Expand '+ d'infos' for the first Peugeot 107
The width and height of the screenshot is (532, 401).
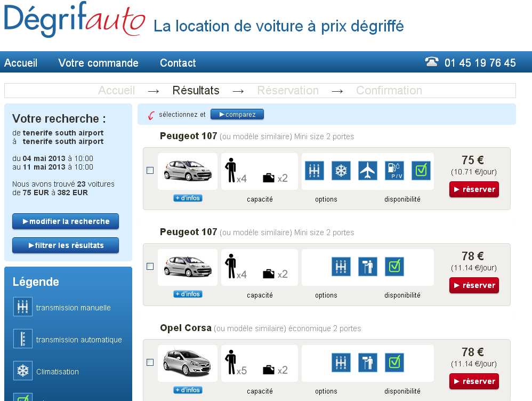click(x=188, y=198)
